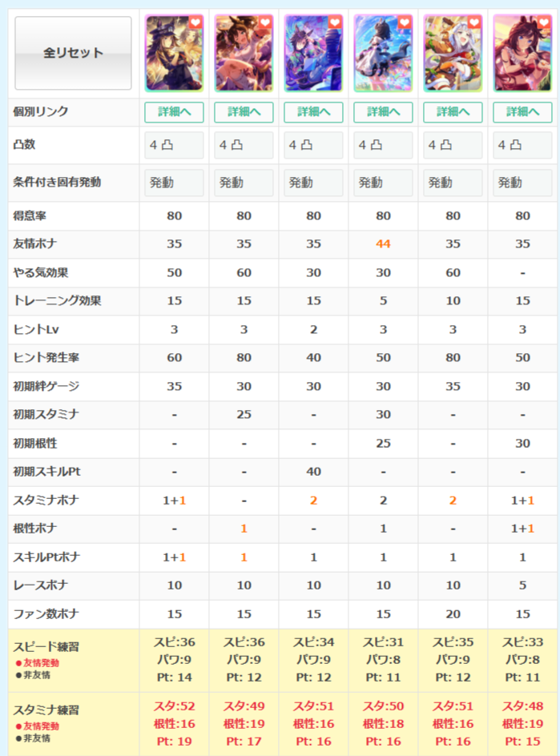Click the white-haired girl card thumbnail in fifth column
Viewport: 560px width, 756px height.
[453, 54]
